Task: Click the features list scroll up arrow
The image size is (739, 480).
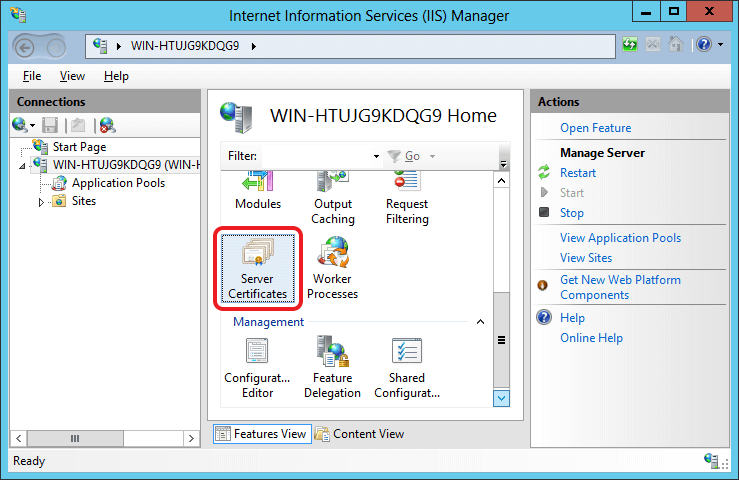Action: [501, 181]
